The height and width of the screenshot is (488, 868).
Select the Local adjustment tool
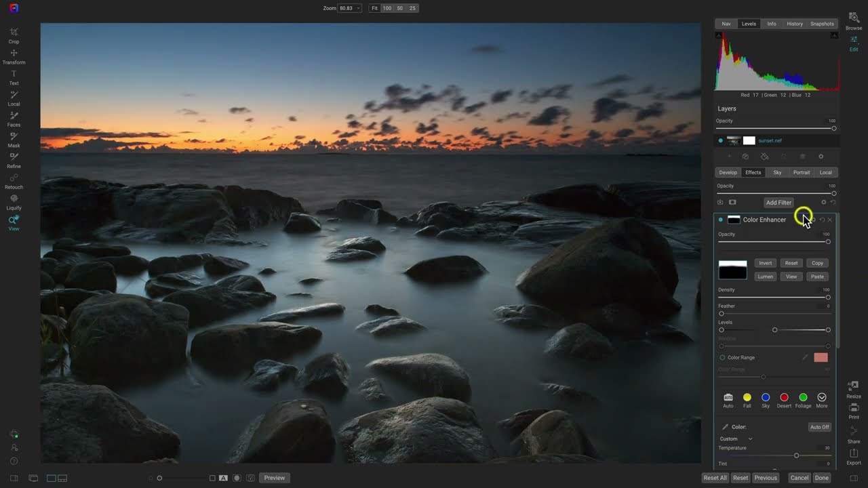[14, 98]
